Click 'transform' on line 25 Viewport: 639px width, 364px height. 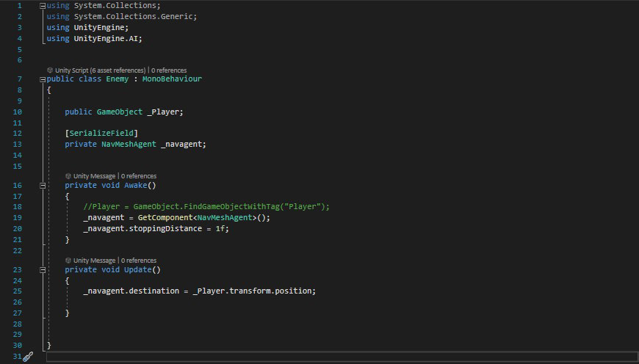click(250, 291)
